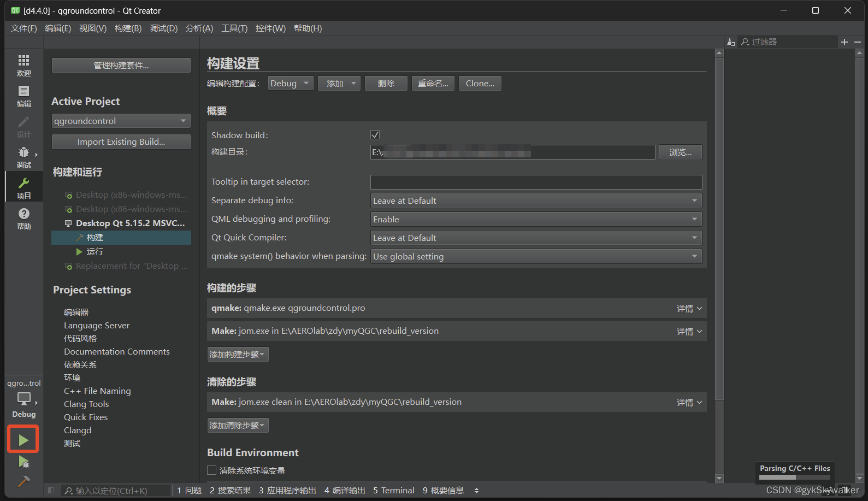
Task: Expand details of the Make clean step
Action: pyautogui.click(x=689, y=403)
